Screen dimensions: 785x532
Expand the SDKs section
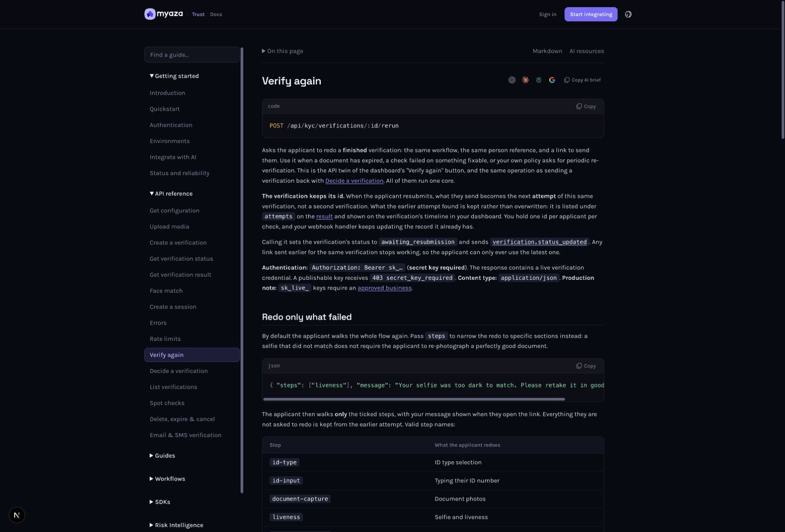[x=160, y=502]
